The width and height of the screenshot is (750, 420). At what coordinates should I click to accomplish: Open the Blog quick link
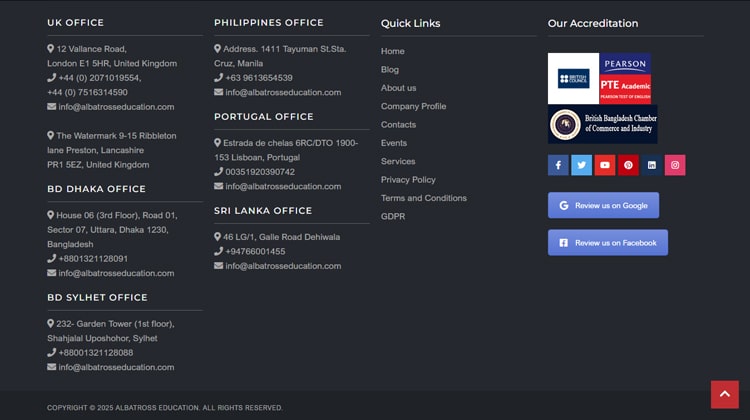coord(390,70)
